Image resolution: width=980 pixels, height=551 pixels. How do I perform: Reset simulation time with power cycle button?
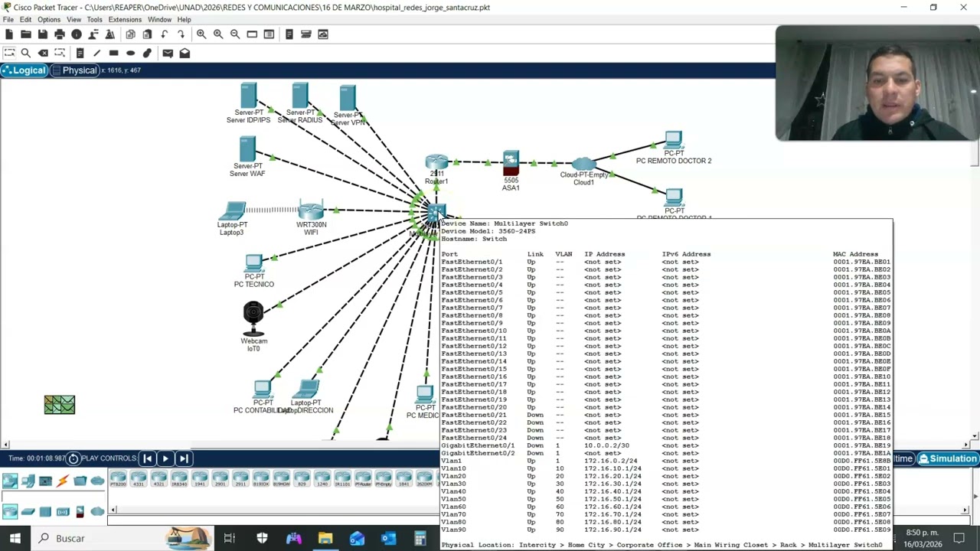73,458
